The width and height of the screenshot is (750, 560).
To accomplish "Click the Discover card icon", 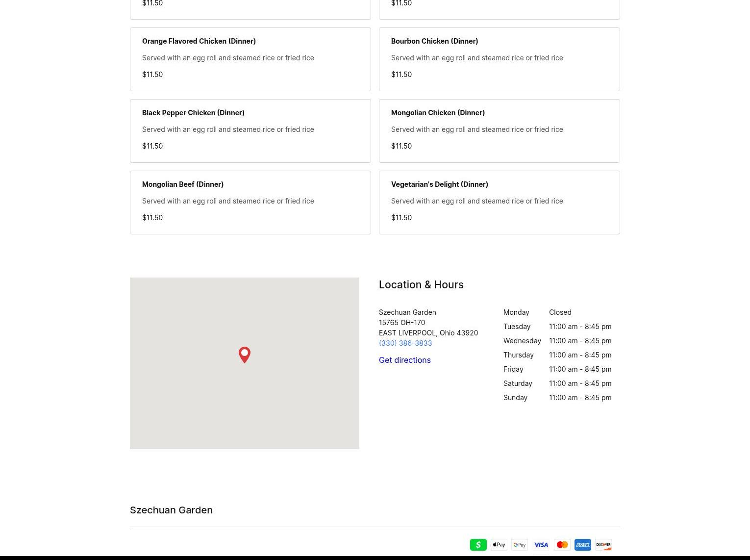I will click(x=603, y=544).
